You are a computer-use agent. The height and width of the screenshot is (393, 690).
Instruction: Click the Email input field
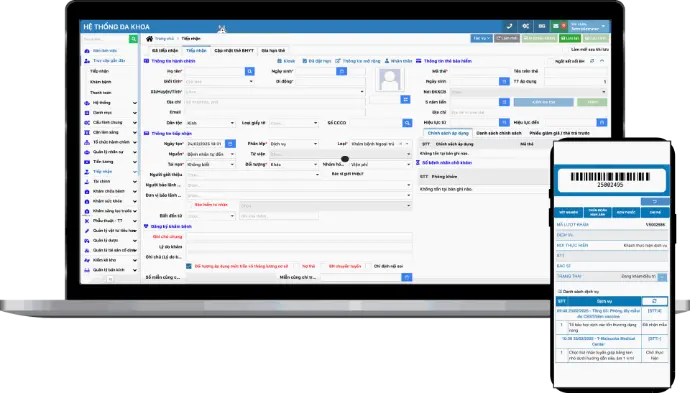pyautogui.click(x=275, y=112)
